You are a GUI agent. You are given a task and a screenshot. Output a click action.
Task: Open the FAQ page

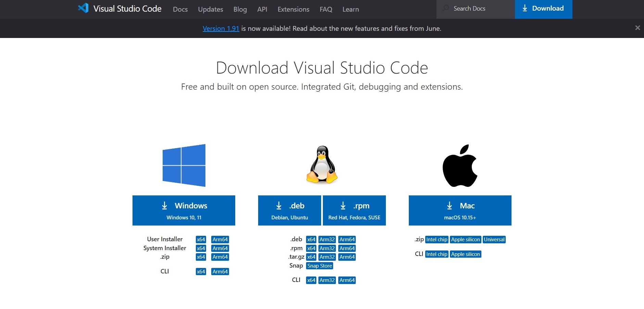tap(326, 9)
